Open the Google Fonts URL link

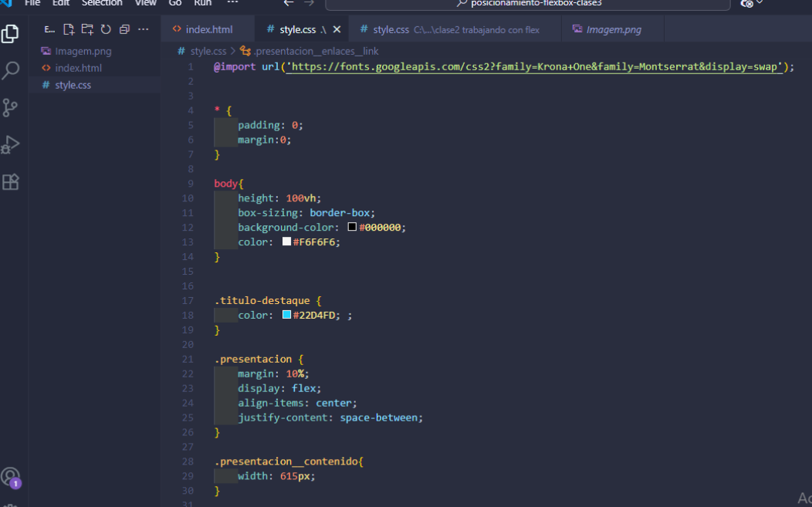coord(534,67)
